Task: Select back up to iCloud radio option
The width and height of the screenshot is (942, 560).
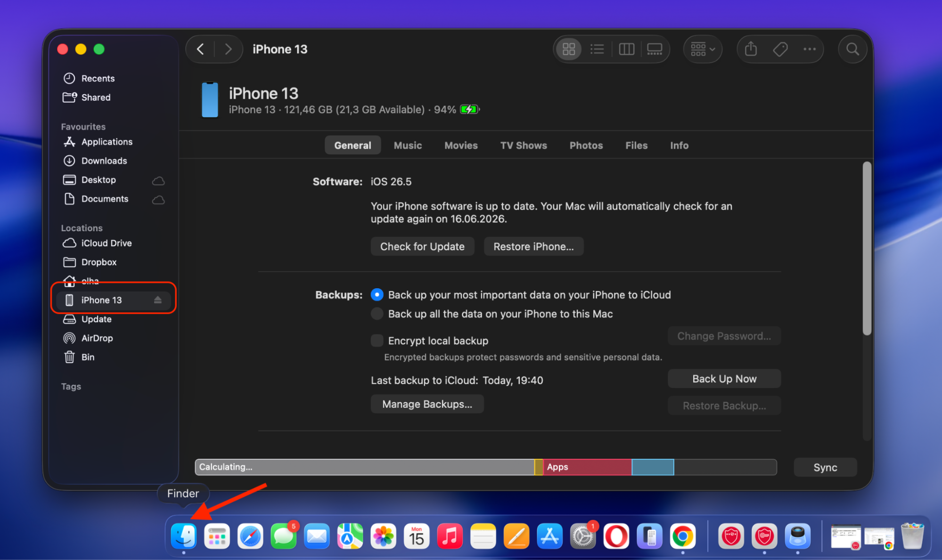Action: 377,295
